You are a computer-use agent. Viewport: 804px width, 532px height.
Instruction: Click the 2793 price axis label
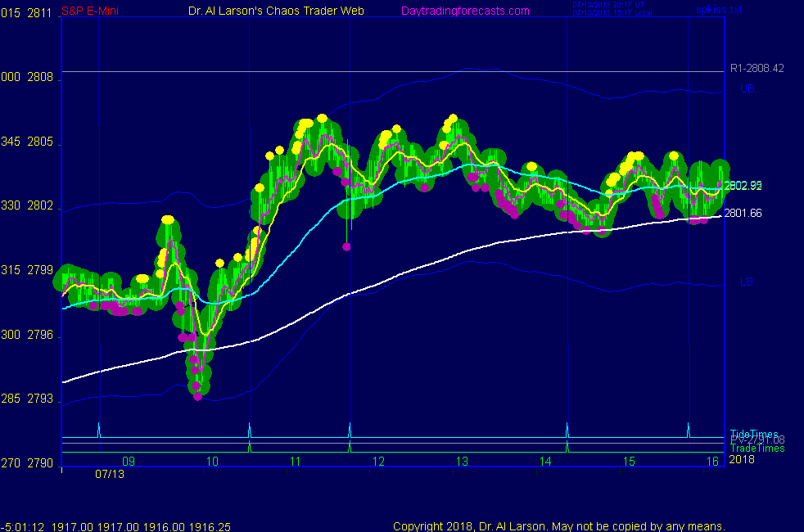(x=40, y=399)
